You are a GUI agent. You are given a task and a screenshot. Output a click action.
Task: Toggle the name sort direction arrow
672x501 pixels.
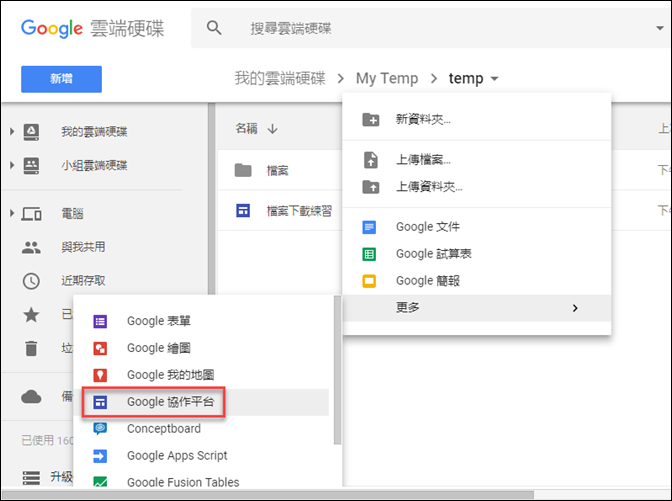tap(273, 129)
